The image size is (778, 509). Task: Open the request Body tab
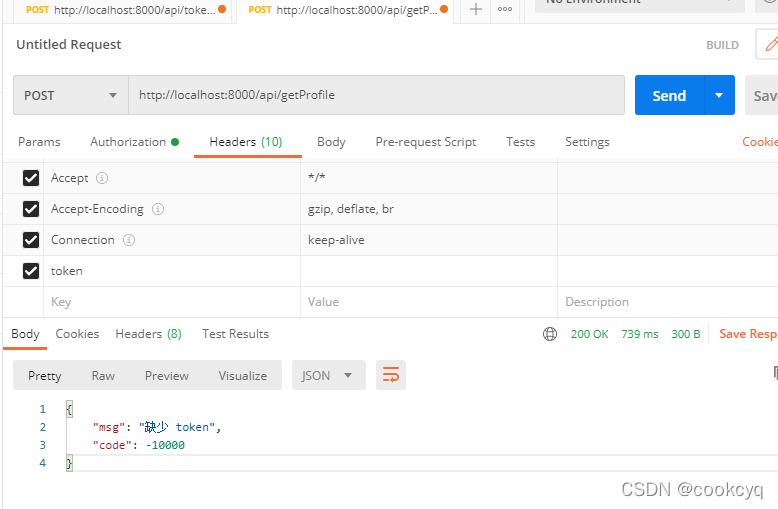coord(331,142)
